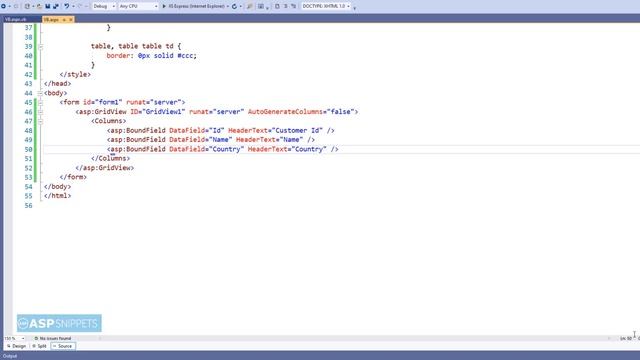Open the Debug configuration dropdown
This screenshot has width=640, height=360.
104,6
